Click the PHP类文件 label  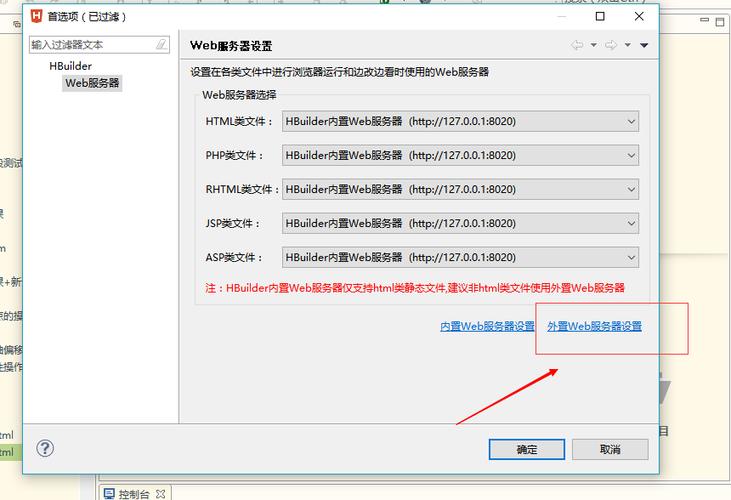tap(234, 156)
